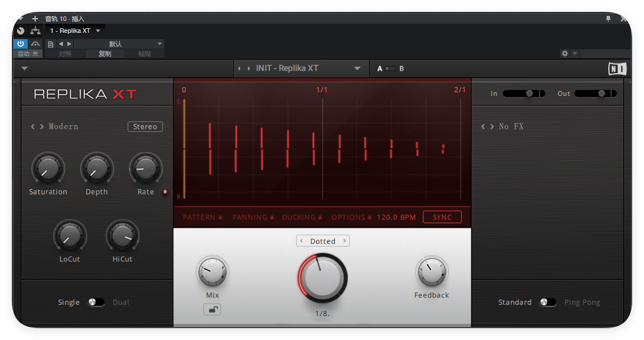Viewport: 644px width, 340px height.
Task: Click previous effect arrow beside No FX
Action: (483, 126)
